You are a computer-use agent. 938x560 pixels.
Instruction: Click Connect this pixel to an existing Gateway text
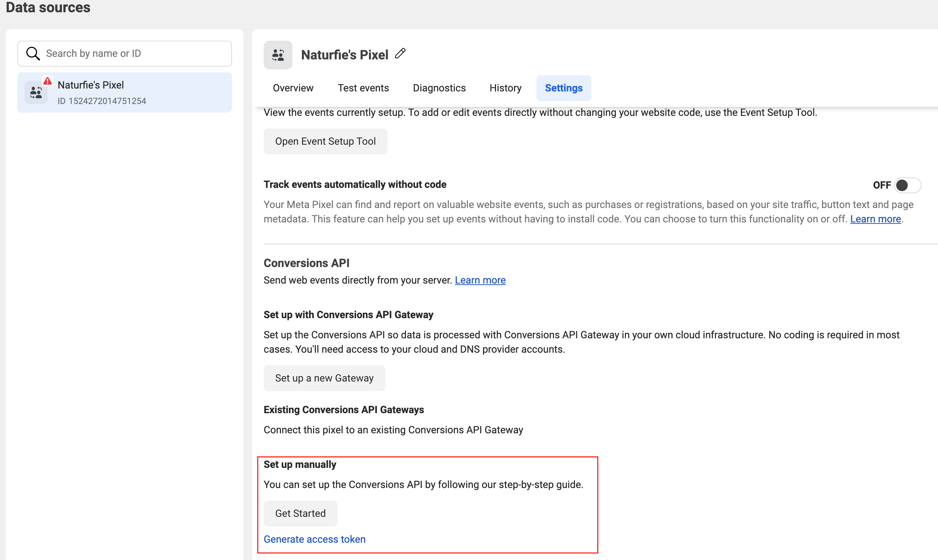click(x=393, y=430)
